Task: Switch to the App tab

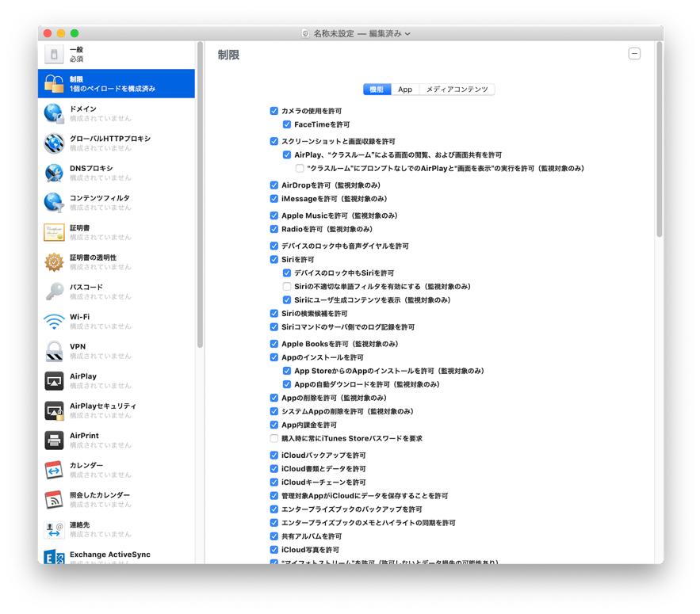Action: 405,90
